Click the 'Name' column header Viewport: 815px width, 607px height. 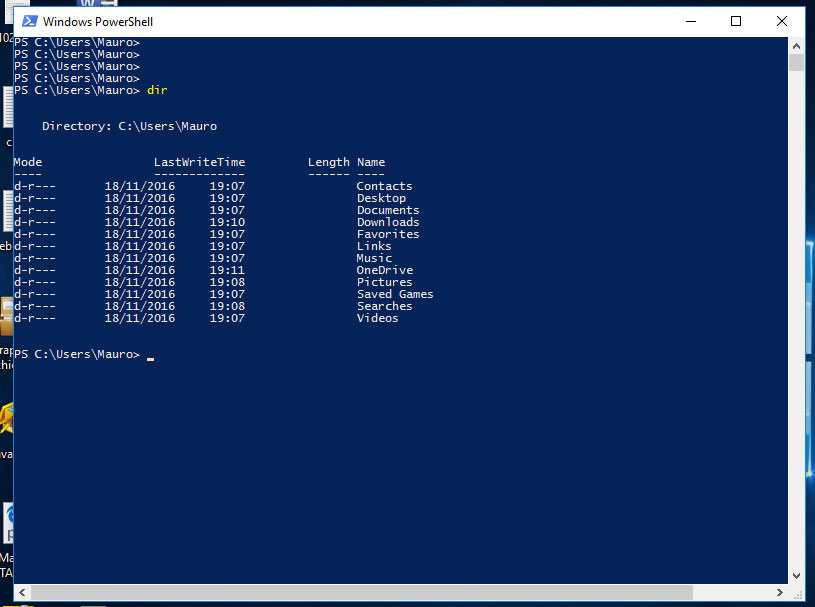[x=371, y=162]
